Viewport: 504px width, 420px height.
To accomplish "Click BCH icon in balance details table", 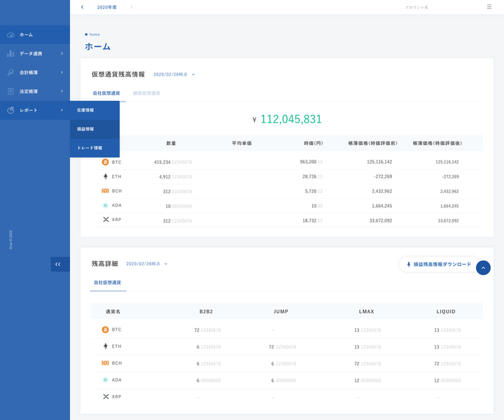I will click(105, 363).
